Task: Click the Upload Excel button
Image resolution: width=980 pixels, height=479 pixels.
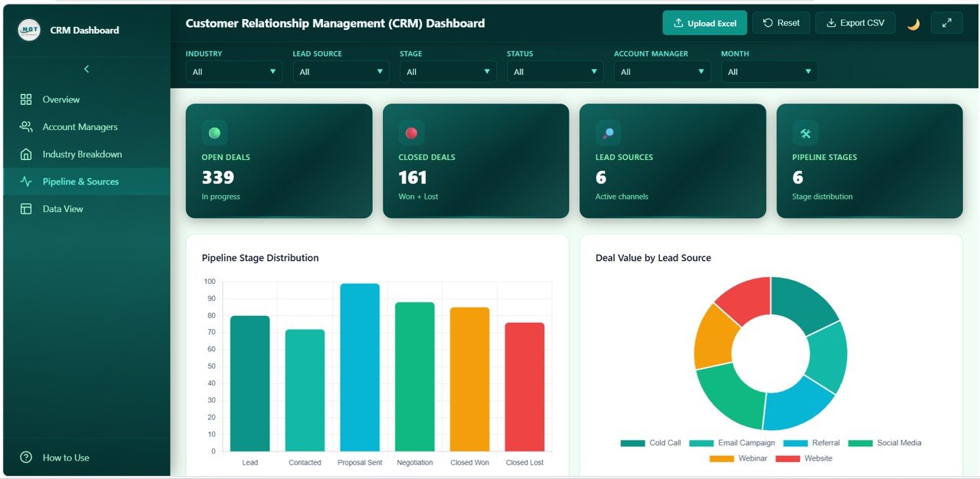Action: [x=704, y=22]
